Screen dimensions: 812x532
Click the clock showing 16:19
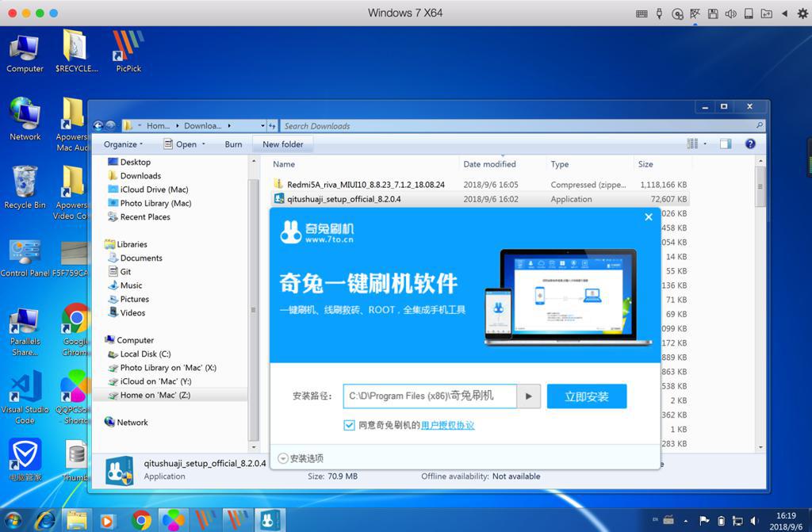click(x=786, y=516)
